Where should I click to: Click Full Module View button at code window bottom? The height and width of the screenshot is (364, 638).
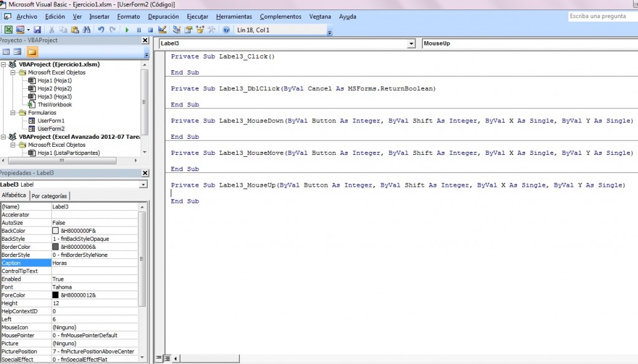point(167,358)
